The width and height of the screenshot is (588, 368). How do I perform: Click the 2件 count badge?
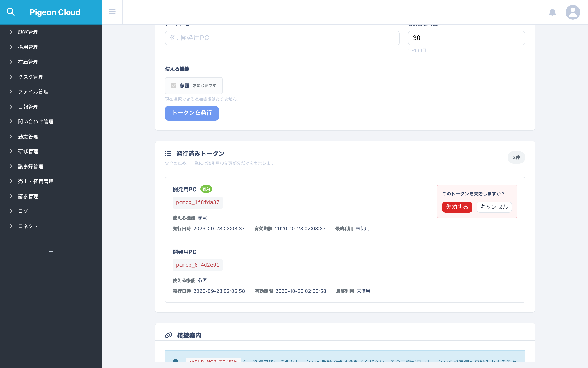tap(516, 157)
